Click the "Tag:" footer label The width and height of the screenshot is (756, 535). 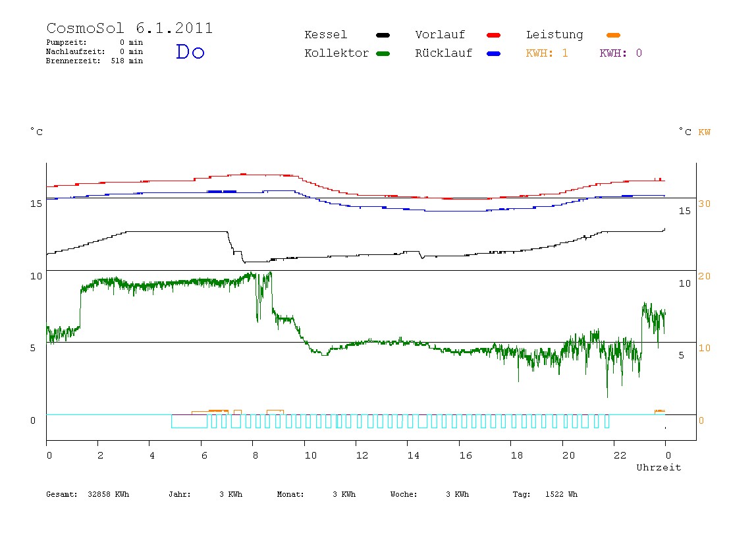click(522, 494)
